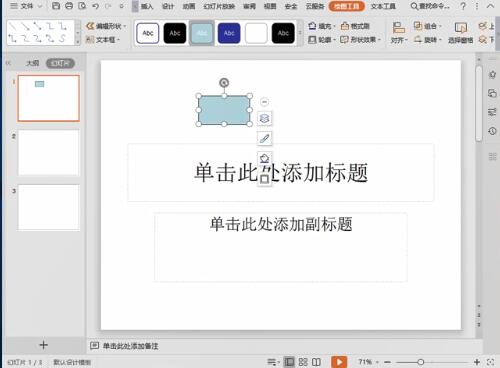Click the floating layers icon beside shape
The height and width of the screenshot is (368, 500).
click(x=264, y=118)
